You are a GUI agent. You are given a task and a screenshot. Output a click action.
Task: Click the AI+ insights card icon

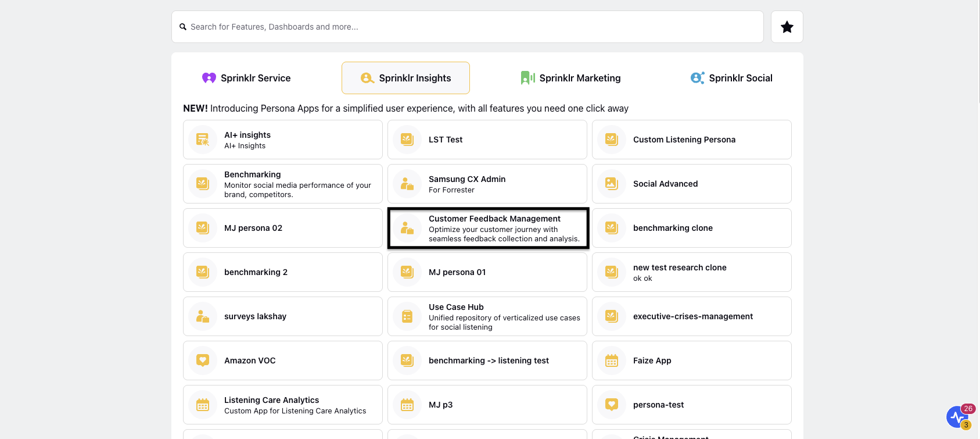click(203, 140)
